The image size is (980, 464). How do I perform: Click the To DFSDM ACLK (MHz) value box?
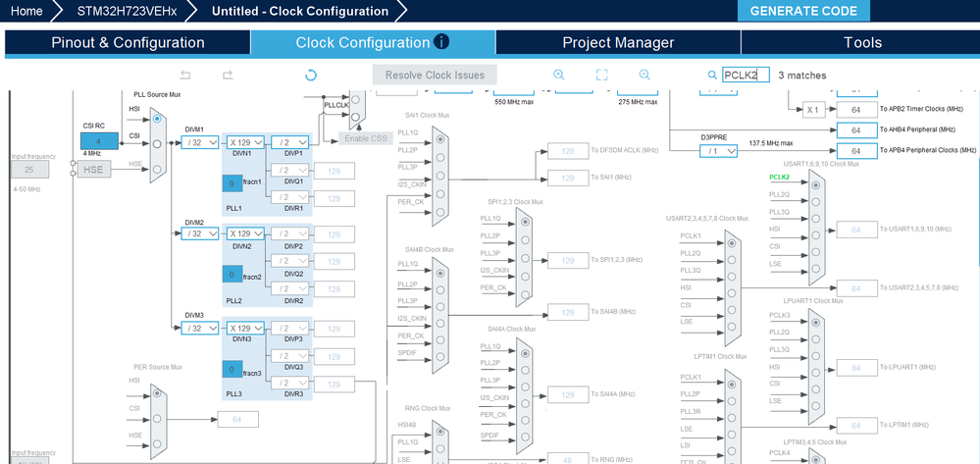568,151
